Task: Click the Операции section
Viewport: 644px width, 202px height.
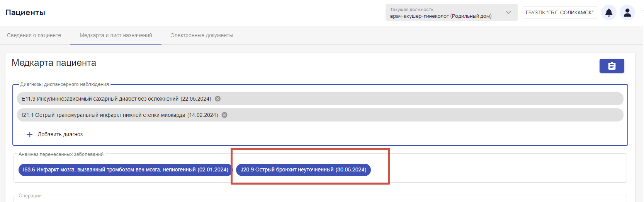Action: (30, 196)
